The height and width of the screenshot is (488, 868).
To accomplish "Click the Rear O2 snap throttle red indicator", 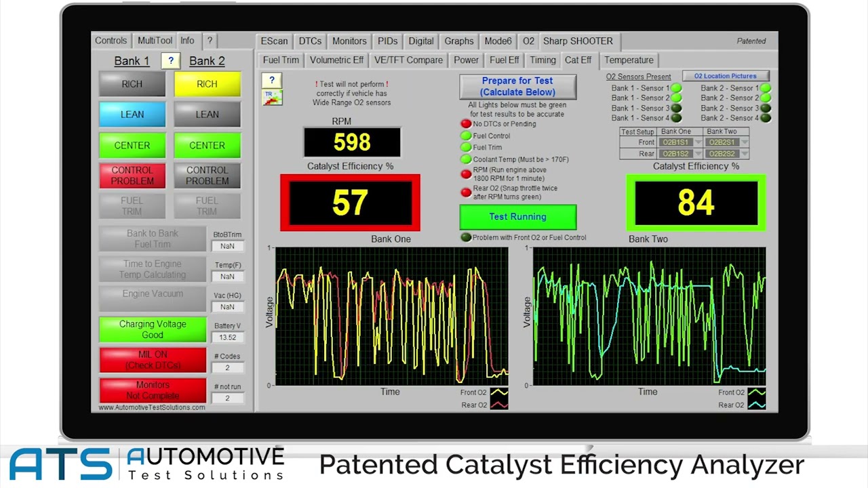I will [466, 192].
